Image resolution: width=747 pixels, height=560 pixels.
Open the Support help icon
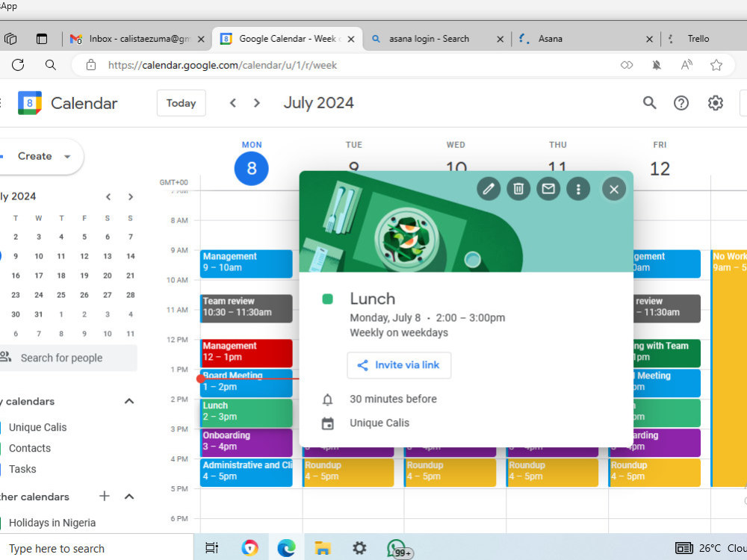point(681,103)
